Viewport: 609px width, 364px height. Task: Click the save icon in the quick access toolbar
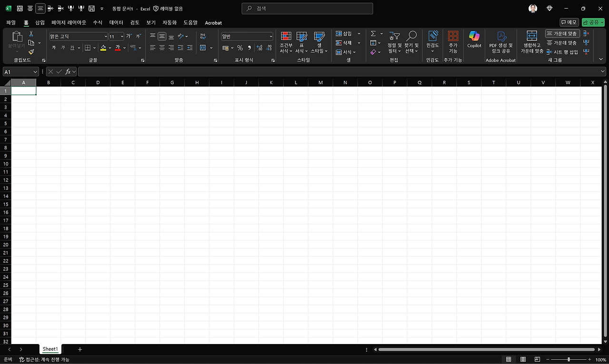(92, 9)
